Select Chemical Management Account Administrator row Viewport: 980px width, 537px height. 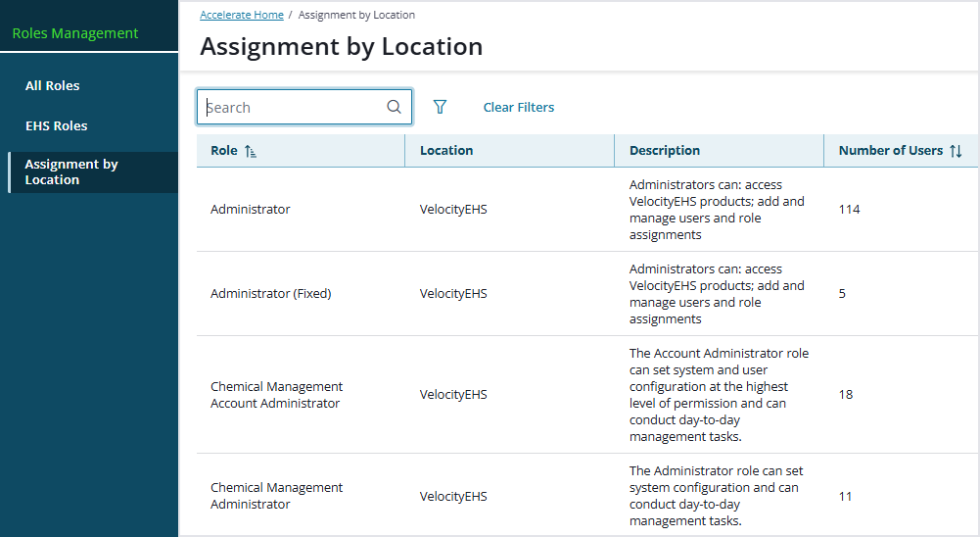click(x=277, y=395)
